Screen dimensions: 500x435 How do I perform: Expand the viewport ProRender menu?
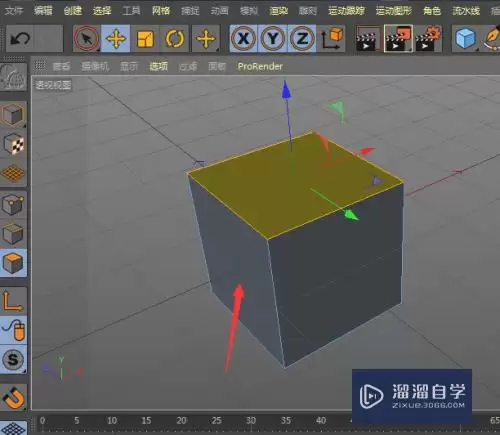coord(260,66)
